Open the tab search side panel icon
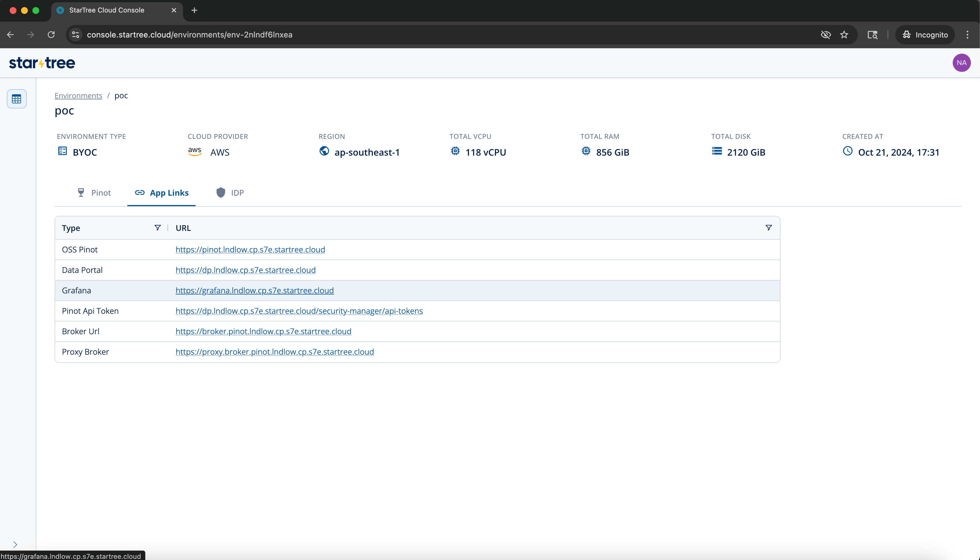The image size is (980, 560). pyautogui.click(x=873, y=35)
